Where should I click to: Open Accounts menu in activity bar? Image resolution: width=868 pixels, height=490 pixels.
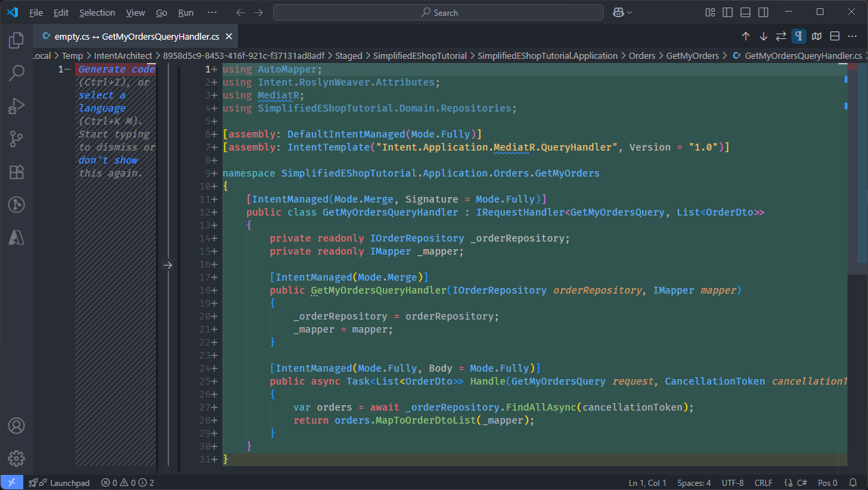tap(16, 426)
